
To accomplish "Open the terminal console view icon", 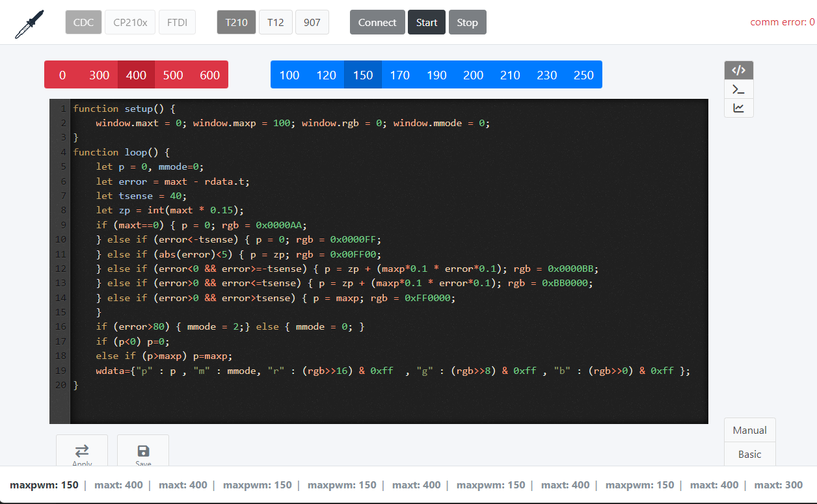I will tap(738, 89).
